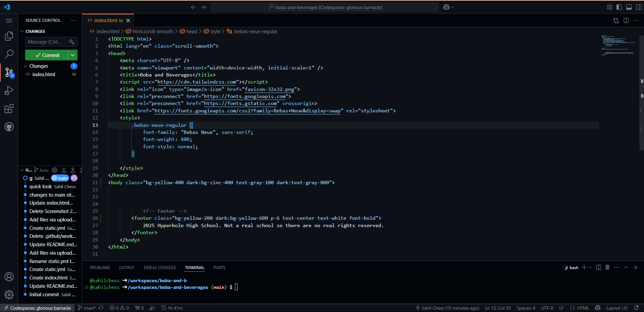Open the GitHub view in activity bar

click(9, 127)
